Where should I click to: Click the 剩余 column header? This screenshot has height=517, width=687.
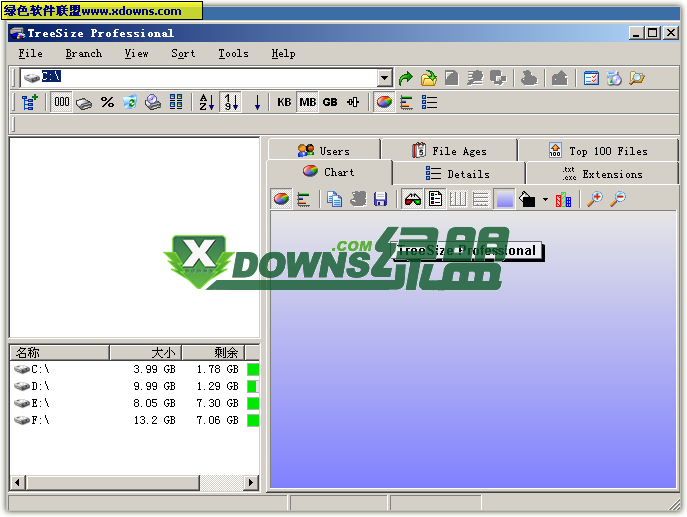213,353
